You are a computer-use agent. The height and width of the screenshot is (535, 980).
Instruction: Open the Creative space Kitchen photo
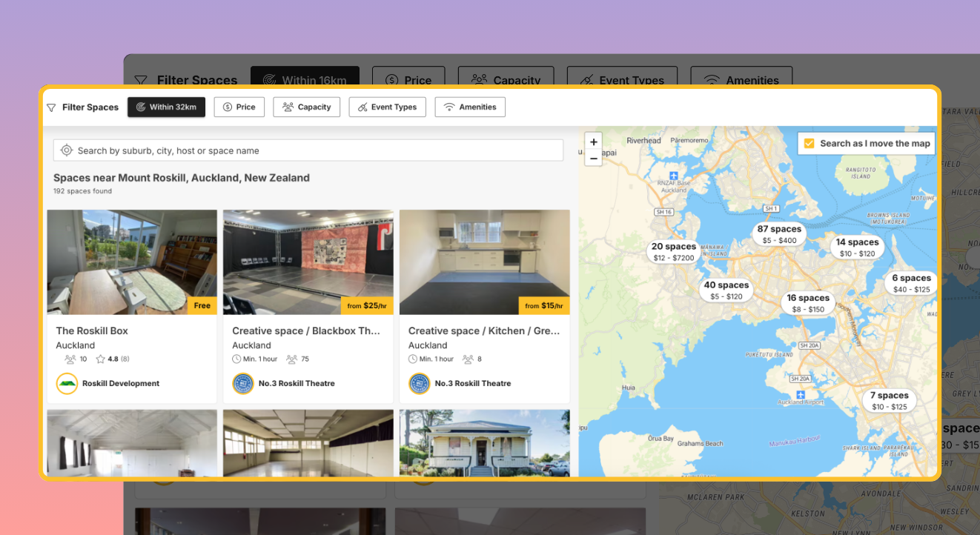pos(485,262)
